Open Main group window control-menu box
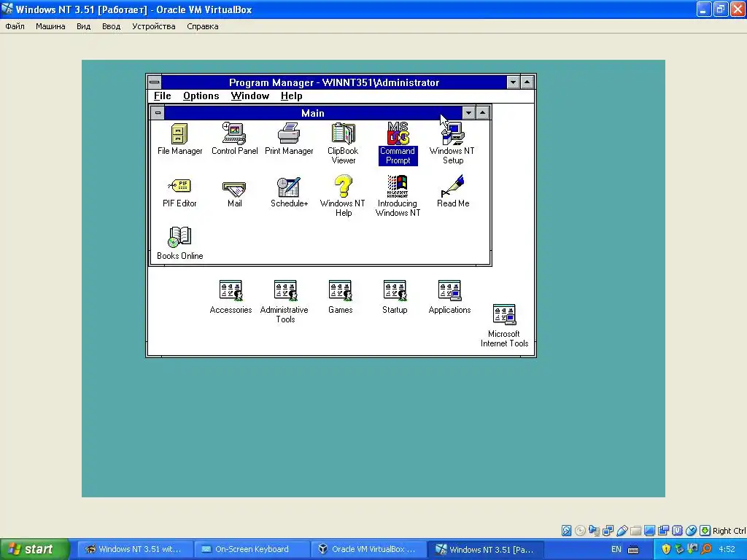 point(158,113)
